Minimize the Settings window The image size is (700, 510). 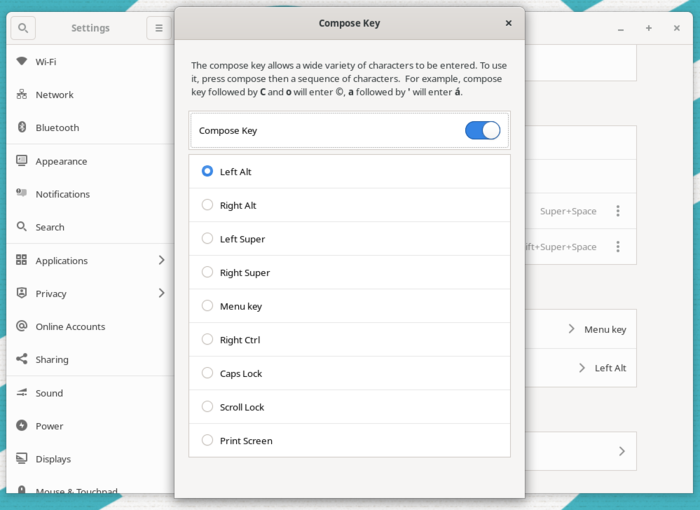[x=621, y=28]
